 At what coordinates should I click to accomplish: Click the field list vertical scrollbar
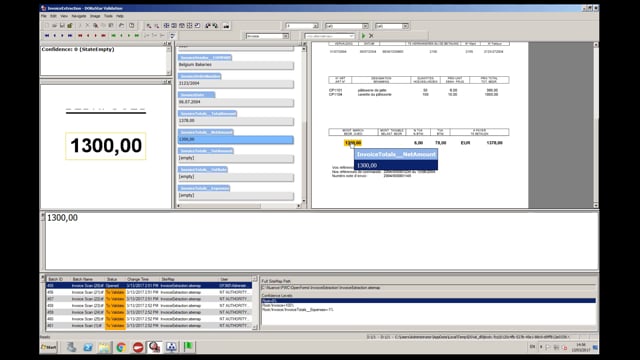pyautogui.click(x=304, y=124)
